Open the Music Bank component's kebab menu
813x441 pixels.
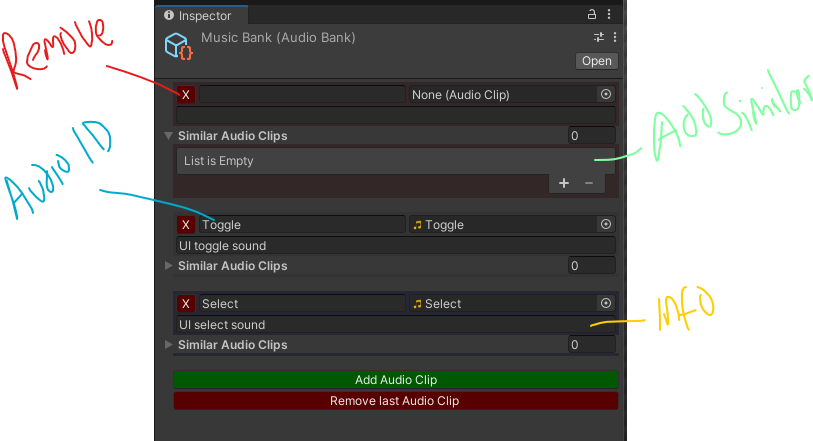[x=614, y=37]
